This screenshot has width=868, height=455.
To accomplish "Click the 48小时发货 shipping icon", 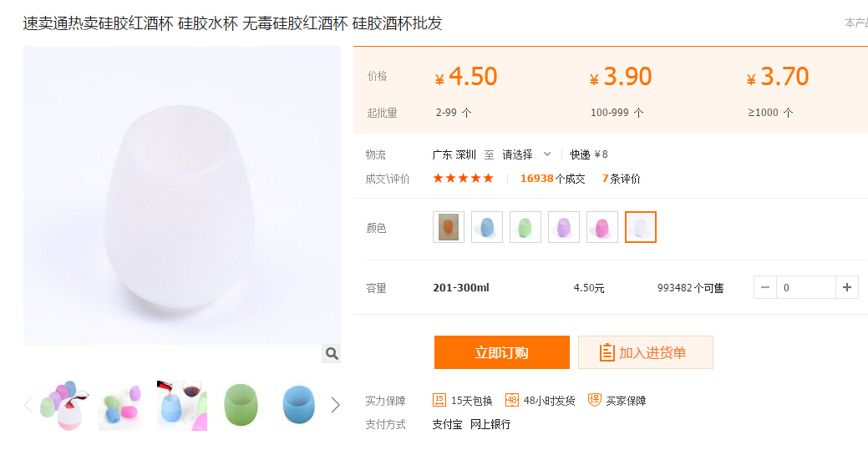I will 512,401.
